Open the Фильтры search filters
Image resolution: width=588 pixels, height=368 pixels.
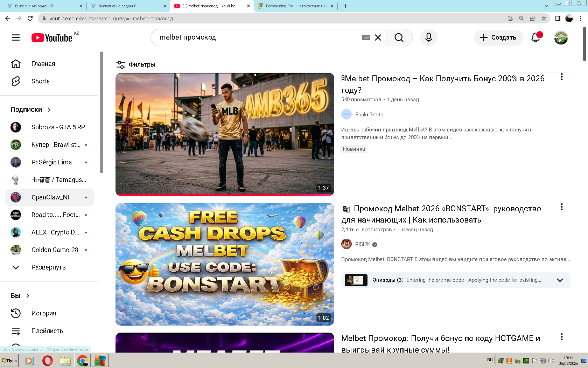136,64
